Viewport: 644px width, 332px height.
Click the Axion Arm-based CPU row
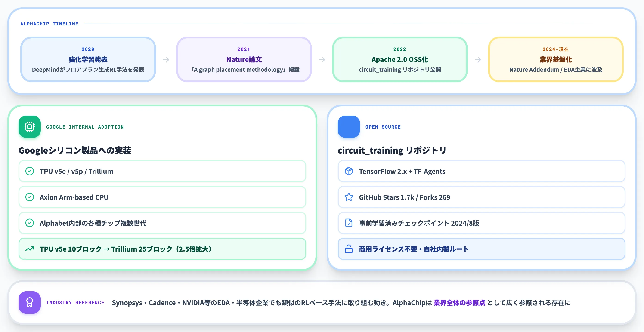[162, 197]
